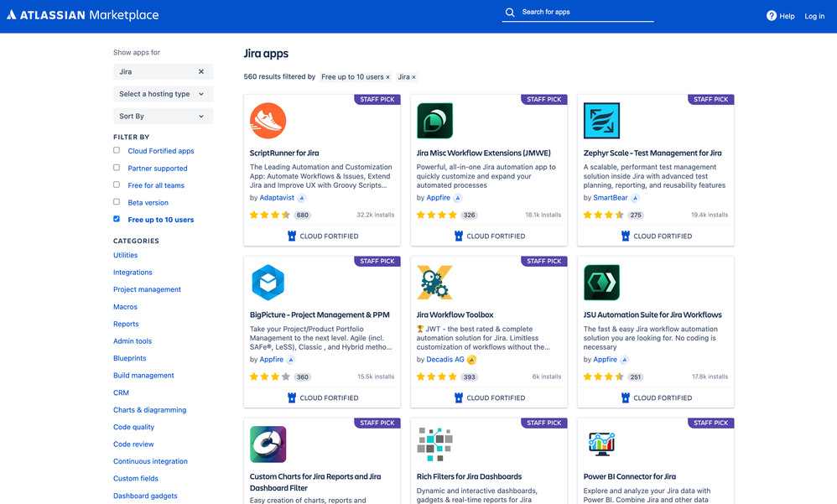The image size is (837, 504).
Task: Click the Log in button
Action: (x=814, y=16)
